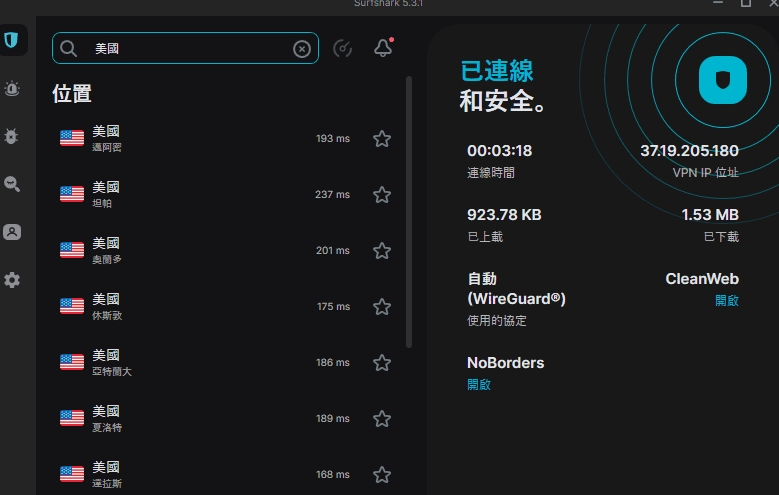Click the 自動 (WireGuard®) protocol label

pos(516,289)
